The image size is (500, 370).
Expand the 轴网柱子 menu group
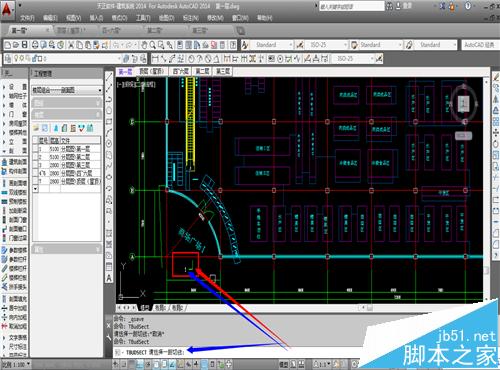(x=15, y=96)
